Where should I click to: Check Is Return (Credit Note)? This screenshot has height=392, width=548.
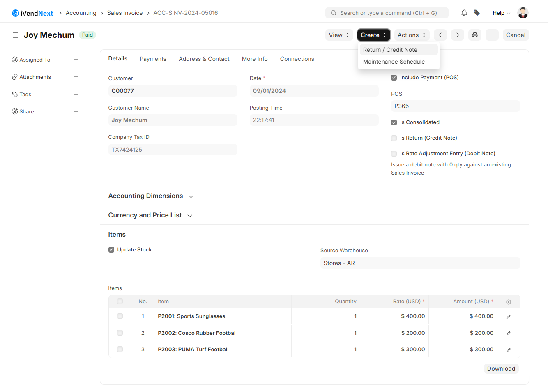(x=394, y=138)
